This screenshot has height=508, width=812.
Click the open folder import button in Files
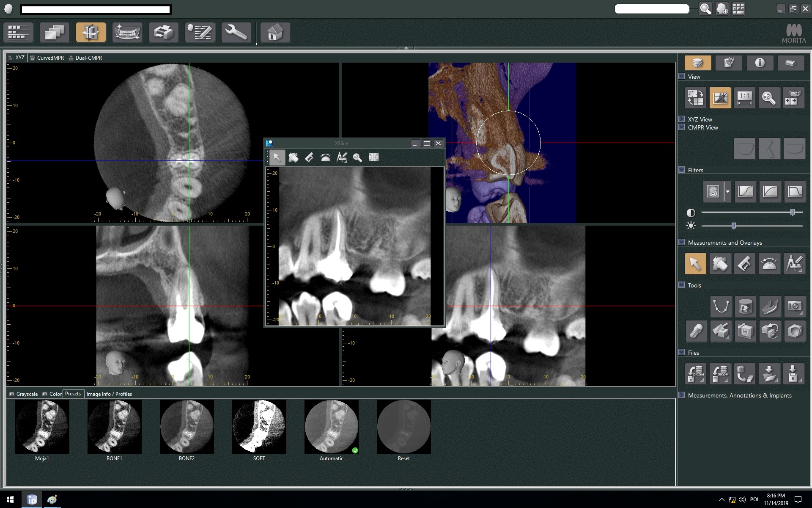769,374
